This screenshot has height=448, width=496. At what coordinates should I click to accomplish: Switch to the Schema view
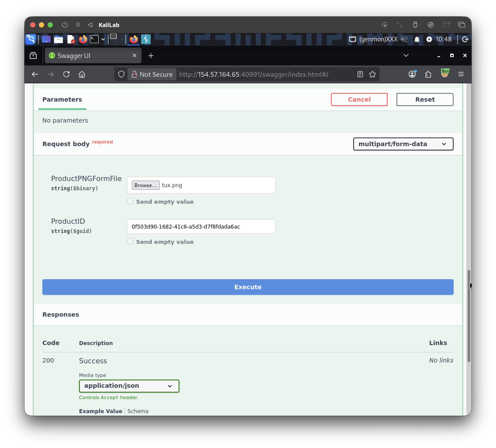pyautogui.click(x=138, y=411)
